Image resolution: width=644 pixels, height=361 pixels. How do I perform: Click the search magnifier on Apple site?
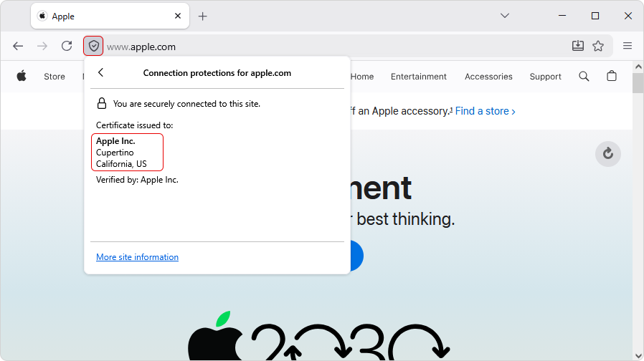click(x=584, y=77)
